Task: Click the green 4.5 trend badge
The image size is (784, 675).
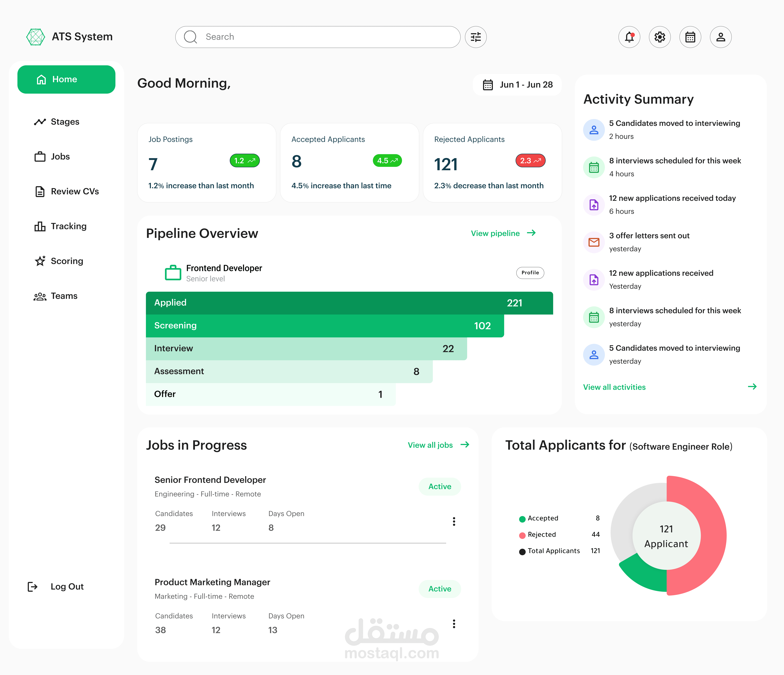Action: [x=388, y=160]
